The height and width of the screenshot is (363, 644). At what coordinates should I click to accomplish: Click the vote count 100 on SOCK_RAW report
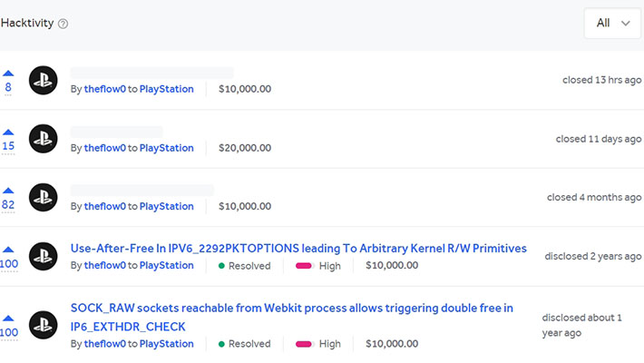pyautogui.click(x=9, y=332)
